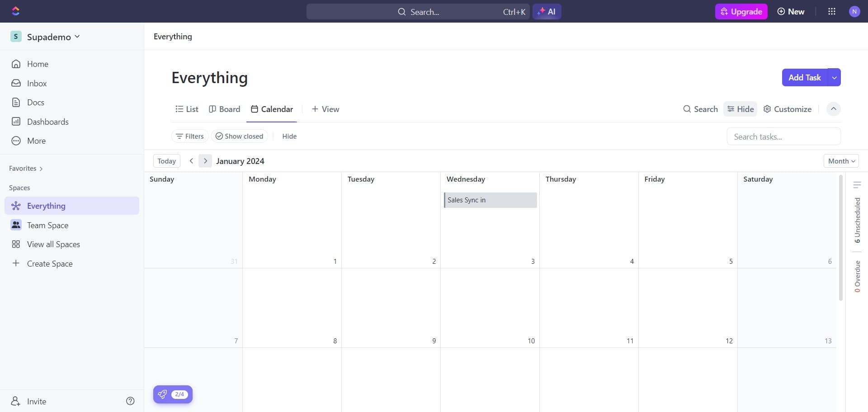Click the help question mark icon
868x412 pixels.
click(x=130, y=401)
